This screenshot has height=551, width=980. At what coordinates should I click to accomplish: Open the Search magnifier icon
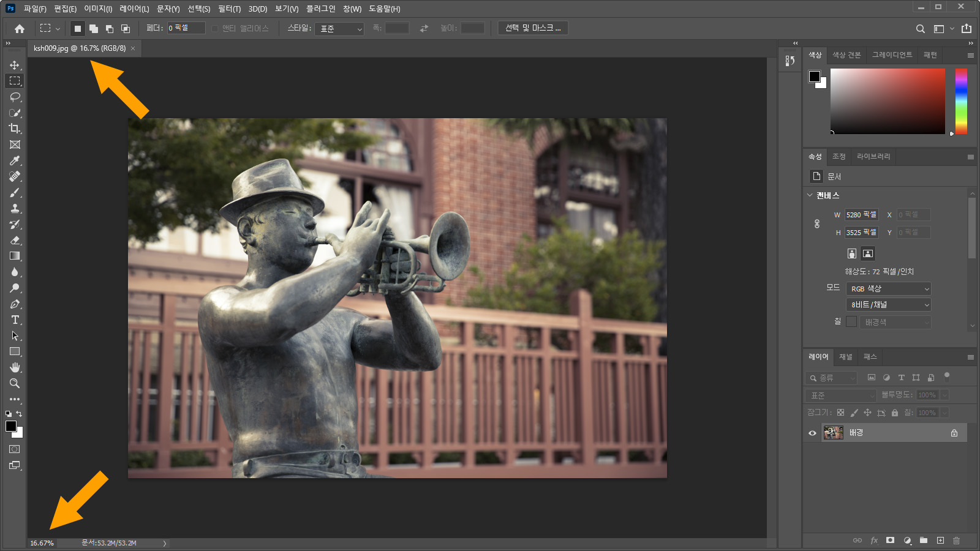(920, 29)
